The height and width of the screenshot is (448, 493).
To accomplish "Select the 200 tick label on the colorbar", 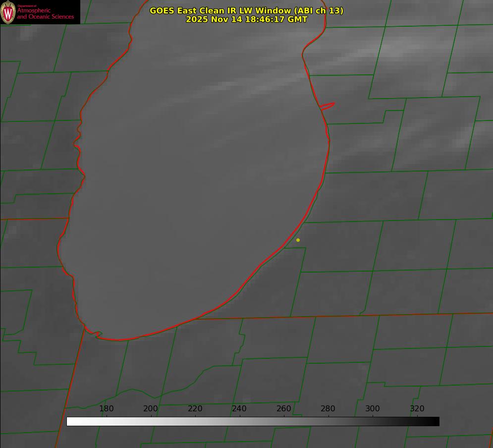I will tap(151, 409).
